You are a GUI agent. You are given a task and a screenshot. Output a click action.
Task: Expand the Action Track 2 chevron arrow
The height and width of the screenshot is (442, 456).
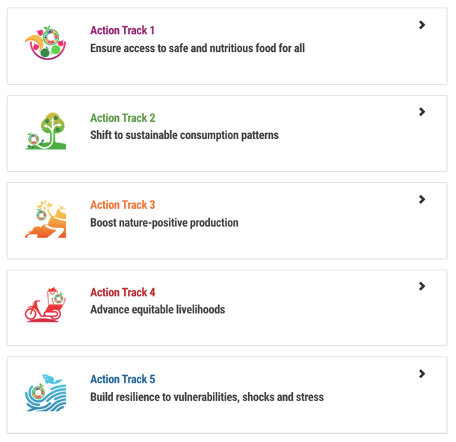point(422,112)
